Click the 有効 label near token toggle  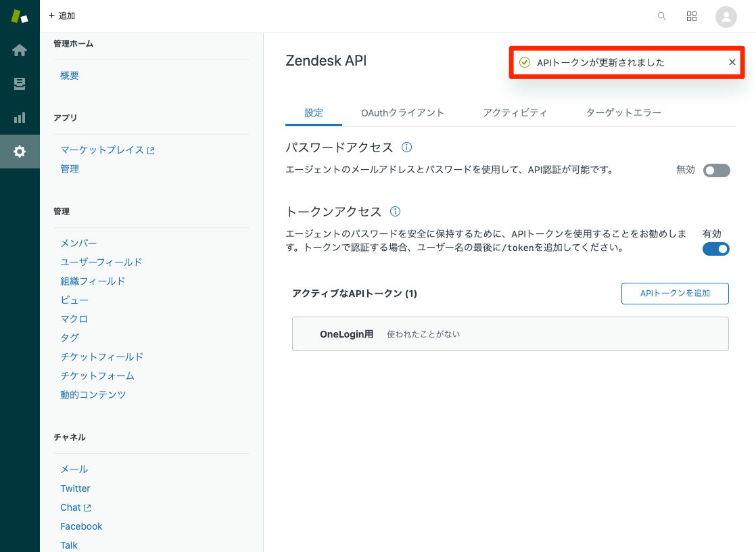point(711,234)
